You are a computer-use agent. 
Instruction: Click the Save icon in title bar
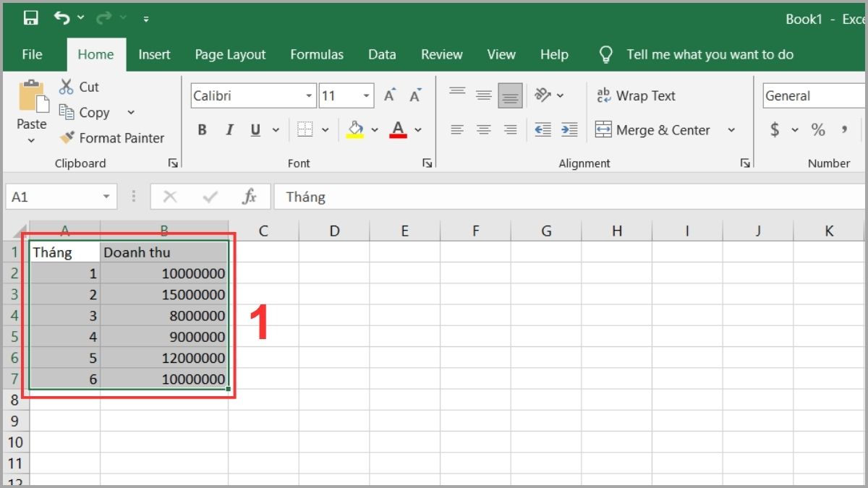click(30, 18)
